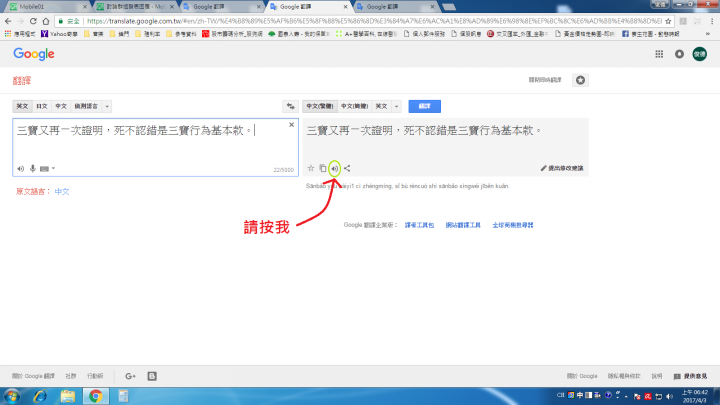This screenshot has width=720, height=405.
Task: Open Translator Toolkit link
Action: tap(419, 225)
